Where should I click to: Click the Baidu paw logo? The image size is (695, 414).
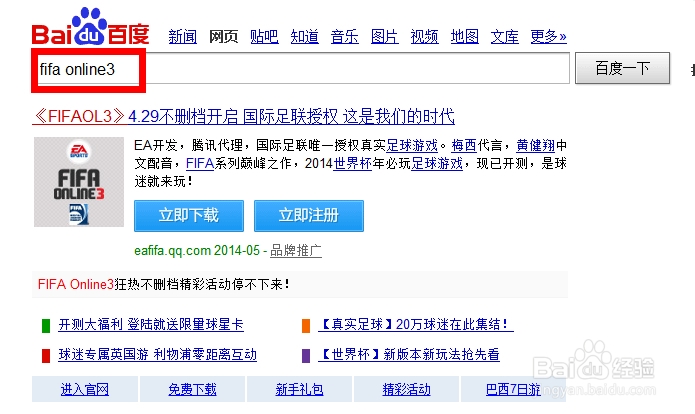click(90, 27)
